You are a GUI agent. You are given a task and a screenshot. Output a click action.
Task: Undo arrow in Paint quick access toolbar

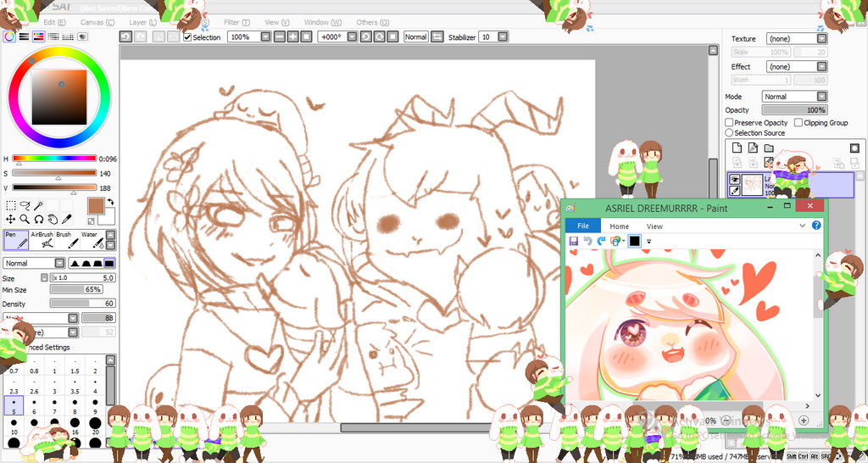(588, 241)
